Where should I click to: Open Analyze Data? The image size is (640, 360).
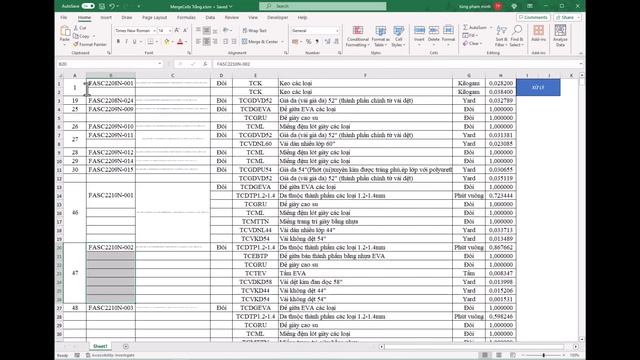[x=560, y=36]
